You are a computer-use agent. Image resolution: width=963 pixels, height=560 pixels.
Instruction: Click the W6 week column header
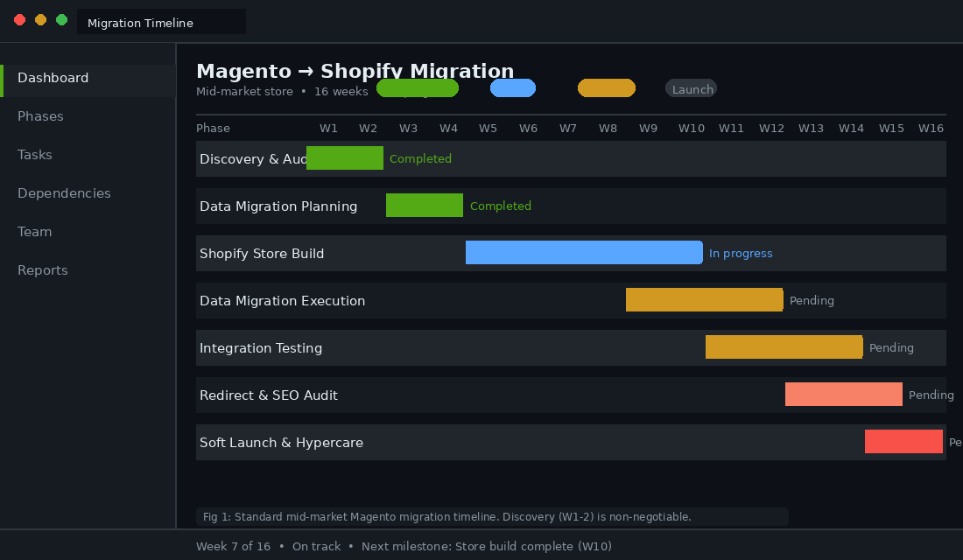528,129
